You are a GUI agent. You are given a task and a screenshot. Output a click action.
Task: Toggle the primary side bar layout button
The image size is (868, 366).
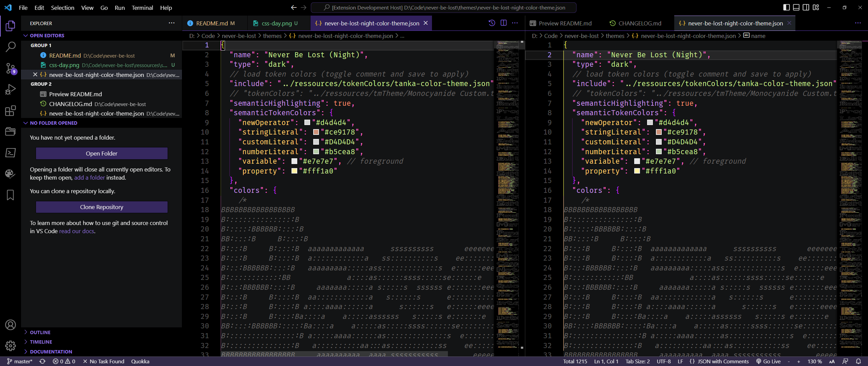[786, 7]
